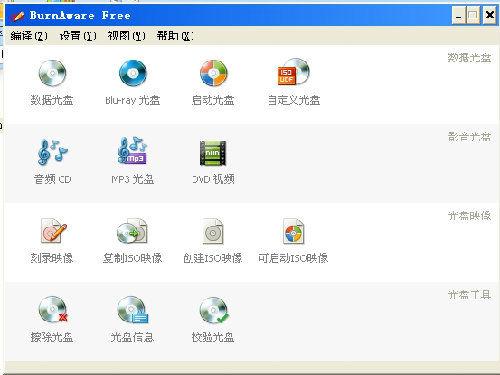Choose the MP3 光盘 icon

coord(133,151)
